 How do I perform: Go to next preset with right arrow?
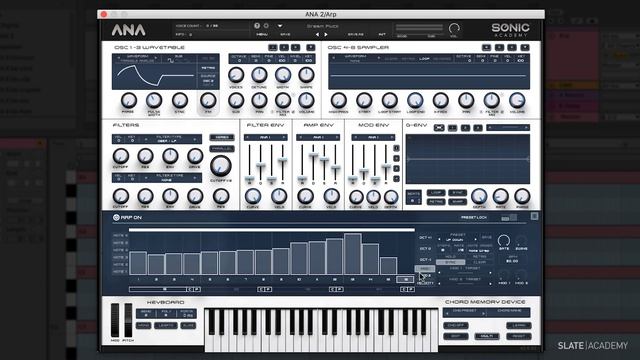(326, 35)
